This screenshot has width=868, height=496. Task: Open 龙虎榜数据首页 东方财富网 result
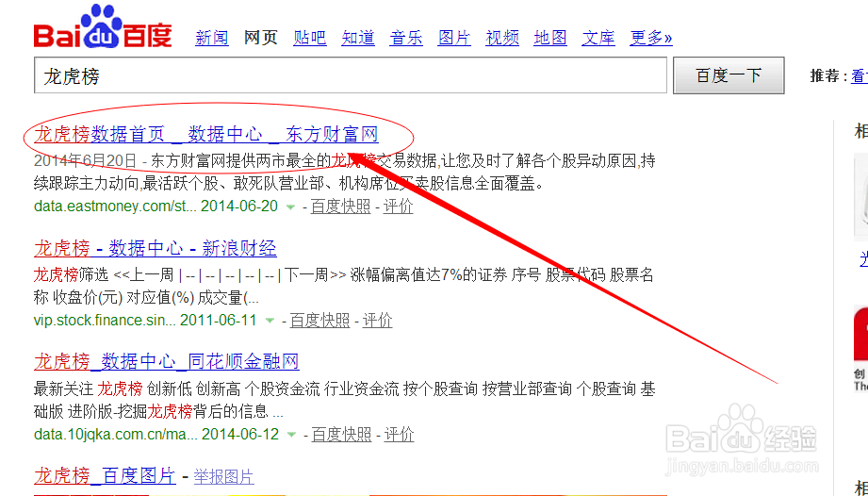(206, 135)
